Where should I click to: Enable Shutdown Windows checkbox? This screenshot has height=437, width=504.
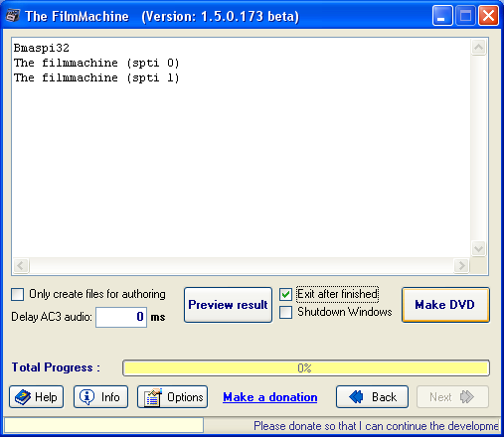(285, 312)
